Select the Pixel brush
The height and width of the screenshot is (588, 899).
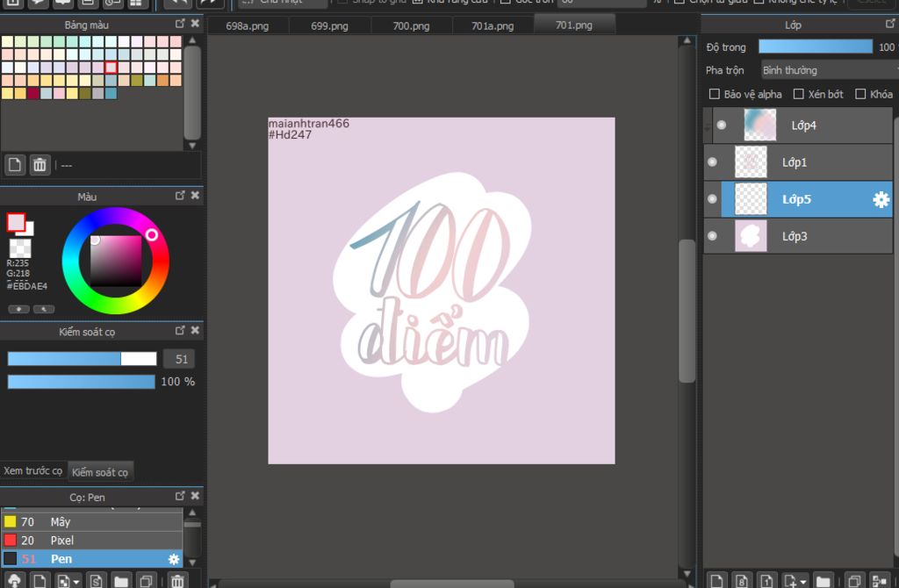91,540
